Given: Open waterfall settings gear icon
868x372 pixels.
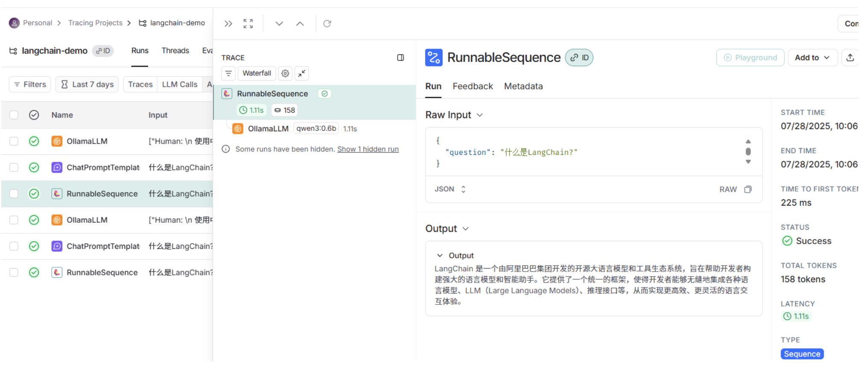Looking at the screenshot, I should [285, 74].
